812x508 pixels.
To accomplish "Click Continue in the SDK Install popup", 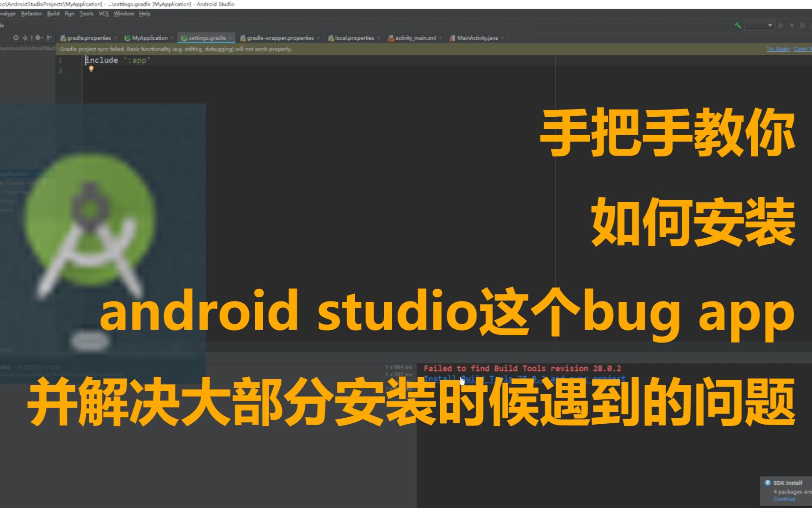I will (783, 499).
